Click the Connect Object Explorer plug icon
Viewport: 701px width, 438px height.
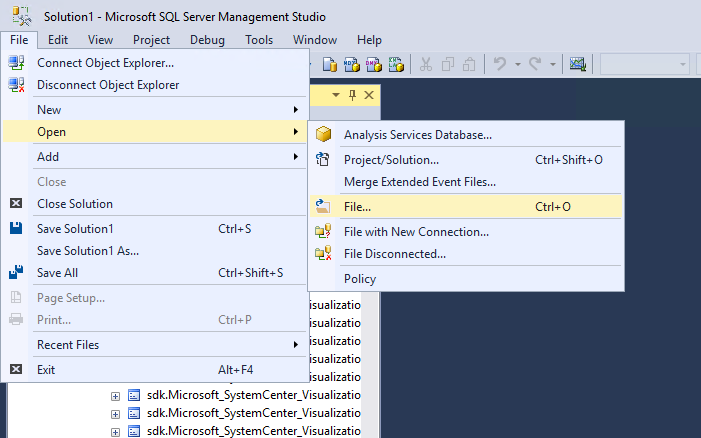(16, 63)
